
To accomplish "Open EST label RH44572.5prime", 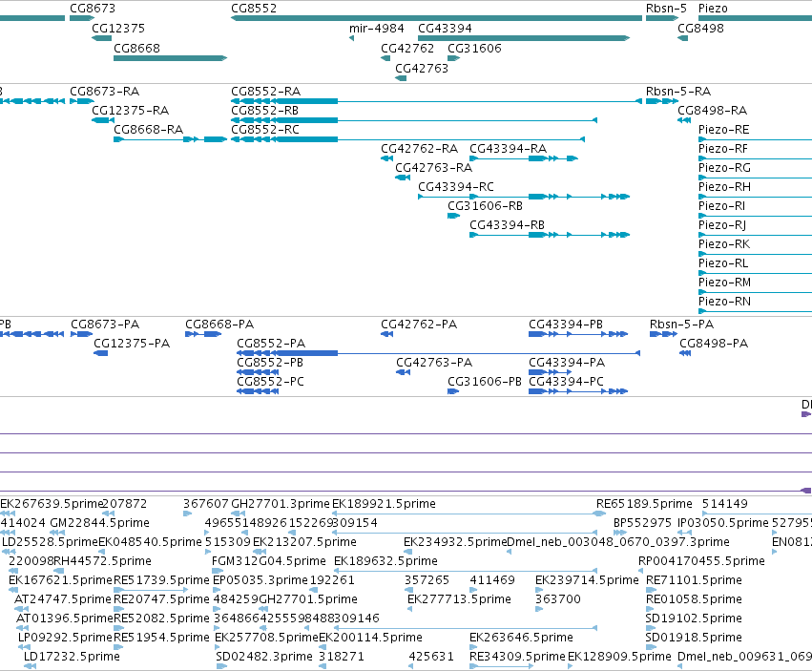I will click(102, 561).
